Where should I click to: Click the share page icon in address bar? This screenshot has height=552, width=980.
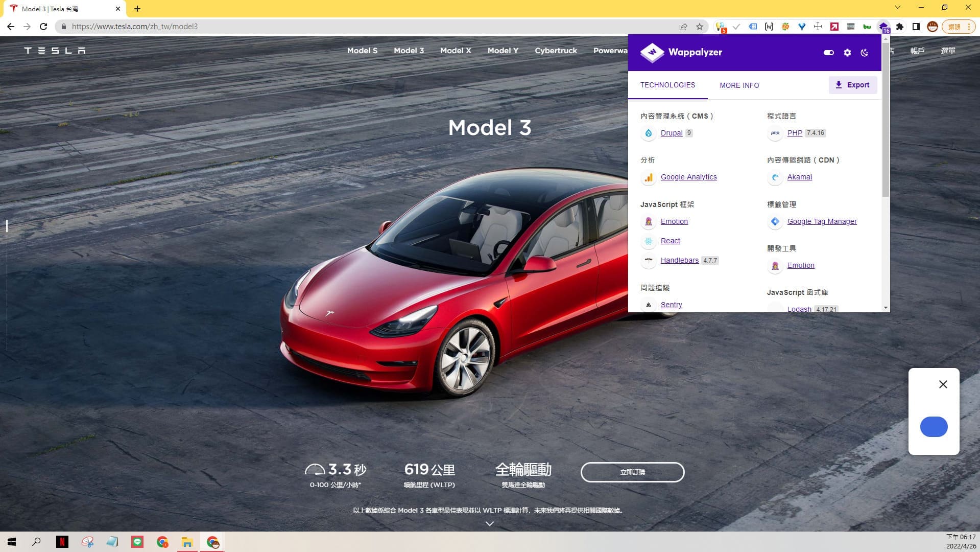click(683, 27)
